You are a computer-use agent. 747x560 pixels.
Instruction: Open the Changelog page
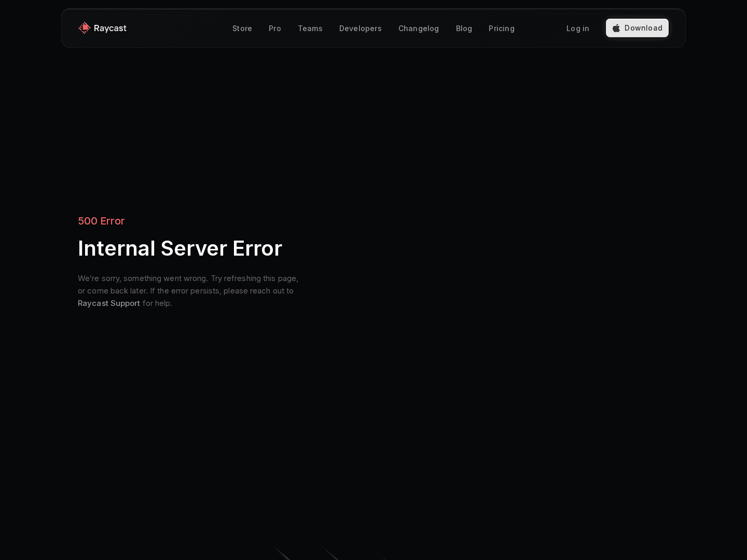(419, 29)
